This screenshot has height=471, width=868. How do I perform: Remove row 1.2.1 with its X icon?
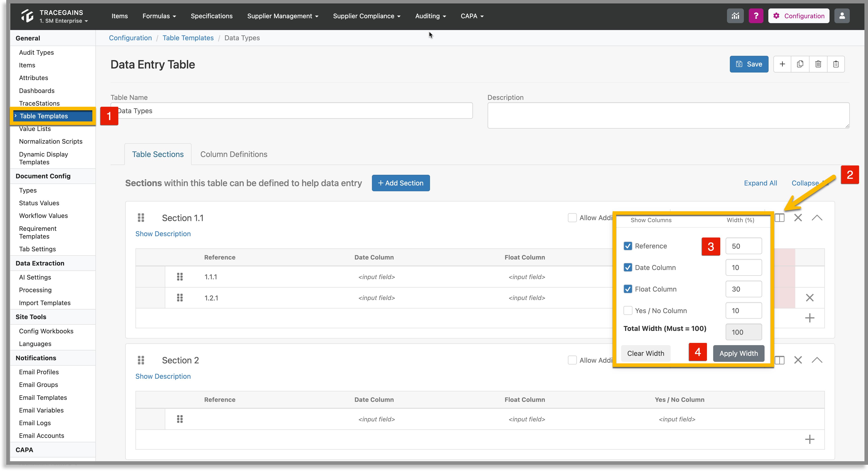810,298
